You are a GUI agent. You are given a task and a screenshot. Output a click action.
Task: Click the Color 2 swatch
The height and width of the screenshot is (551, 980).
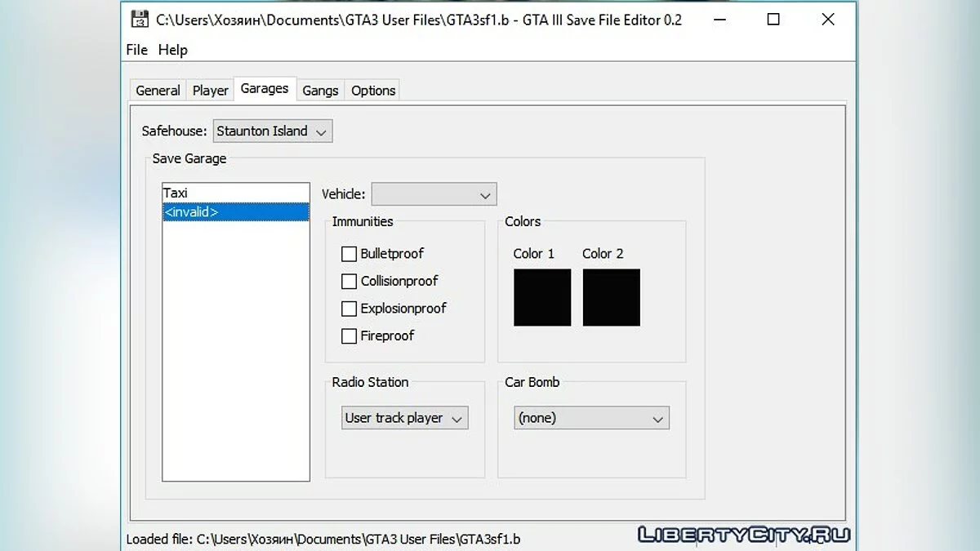pos(612,298)
